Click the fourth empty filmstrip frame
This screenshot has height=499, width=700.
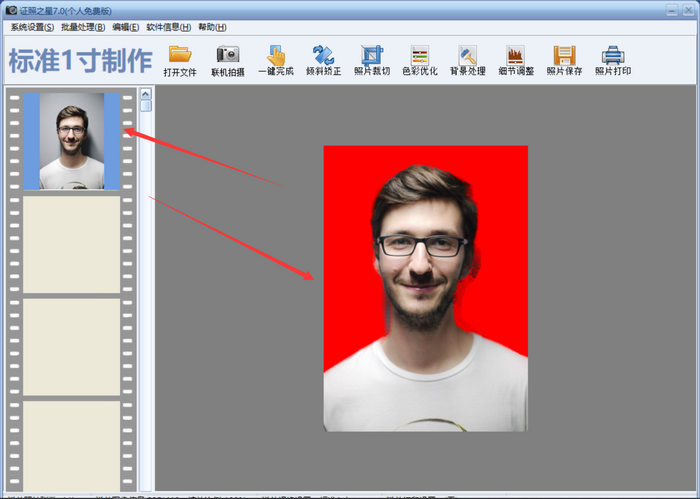click(x=71, y=446)
